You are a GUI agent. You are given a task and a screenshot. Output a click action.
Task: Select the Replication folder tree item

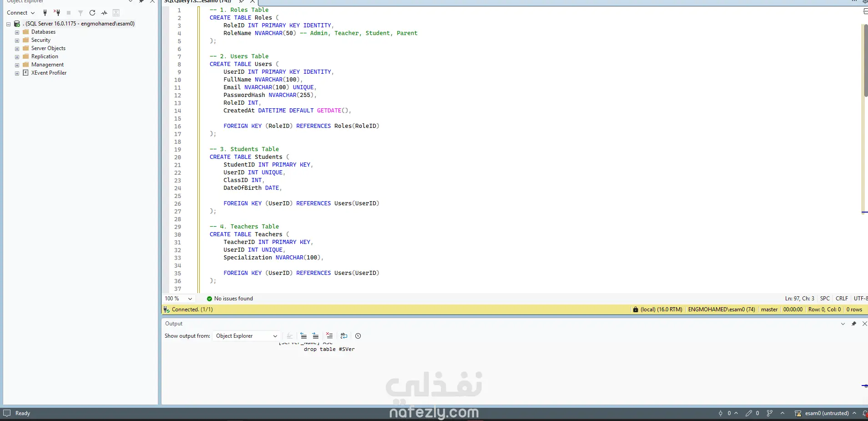[45, 56]
